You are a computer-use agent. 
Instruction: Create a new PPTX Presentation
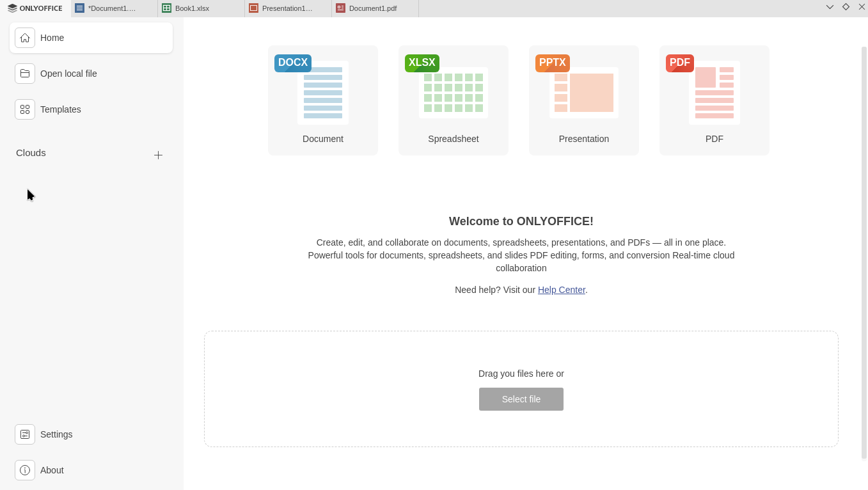584,100
